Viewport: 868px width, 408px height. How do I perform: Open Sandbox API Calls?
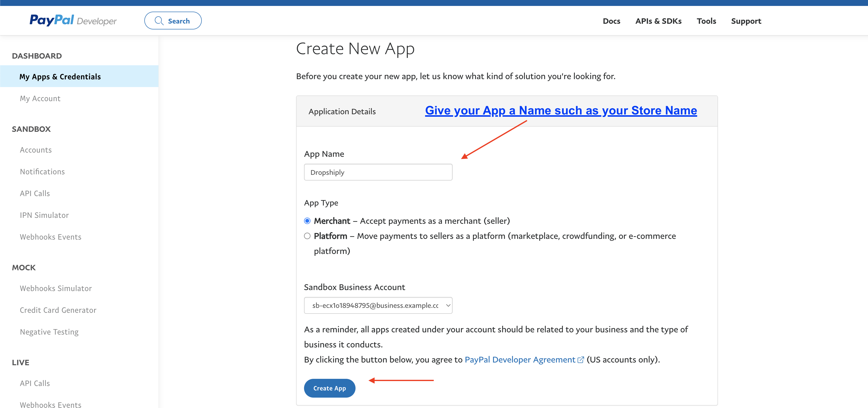click(35, 193)
